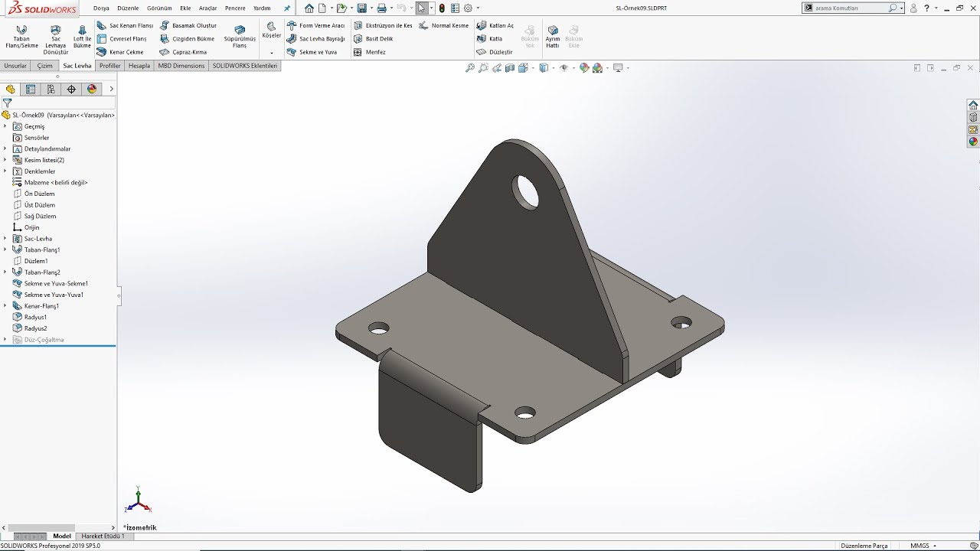Open the Options gear icon
The width and height of the screenshot is (980, 551).
point(468,8)
